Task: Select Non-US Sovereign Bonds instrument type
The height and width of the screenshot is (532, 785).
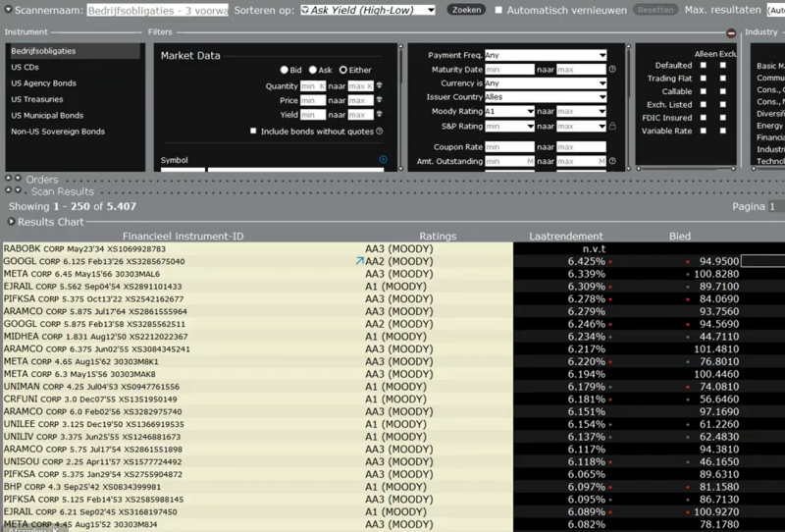Action: pos(74,132)
